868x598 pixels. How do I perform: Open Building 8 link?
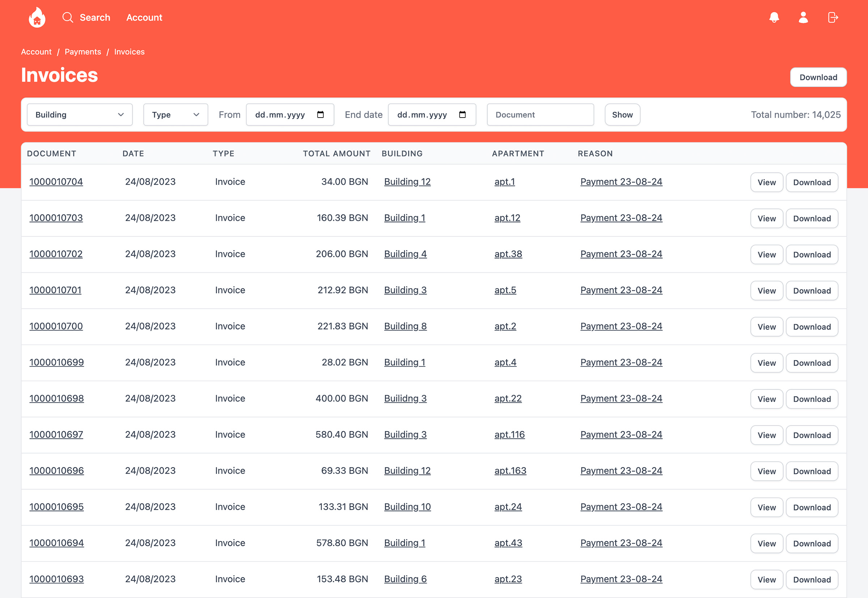click(405, 326)
